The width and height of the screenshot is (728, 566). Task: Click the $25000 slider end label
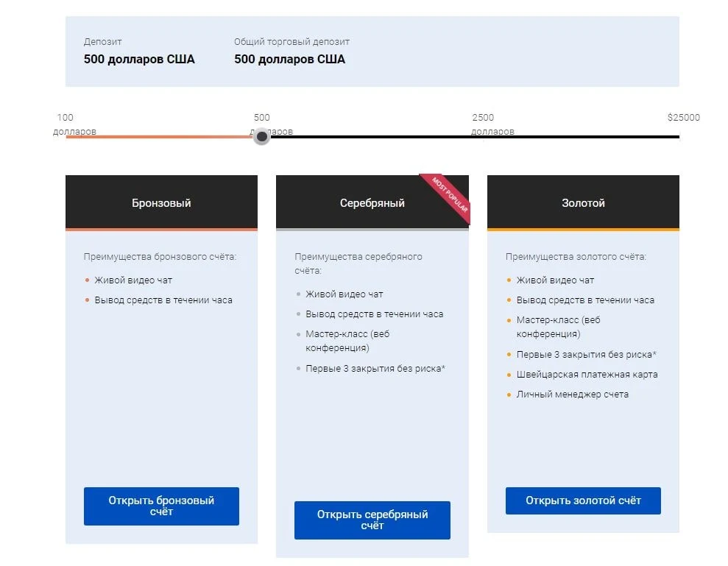tap(683, 118)
